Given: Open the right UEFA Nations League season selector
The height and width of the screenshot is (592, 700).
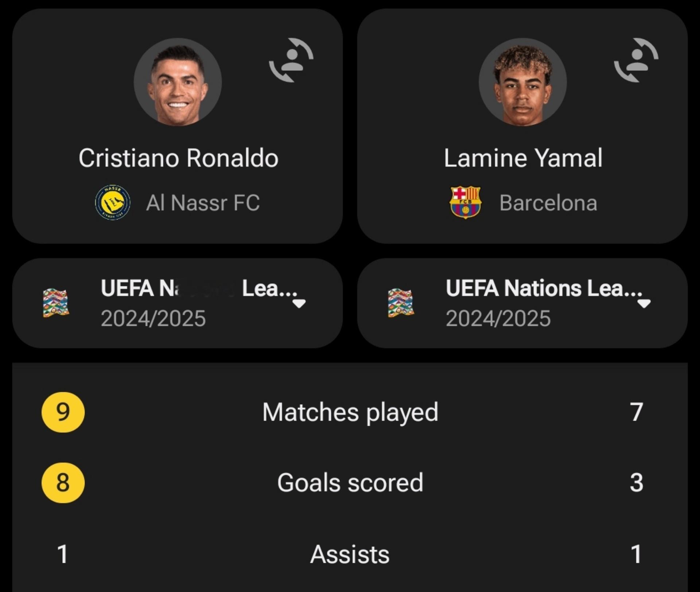Looking at the screenshot, I should [522, 303].
